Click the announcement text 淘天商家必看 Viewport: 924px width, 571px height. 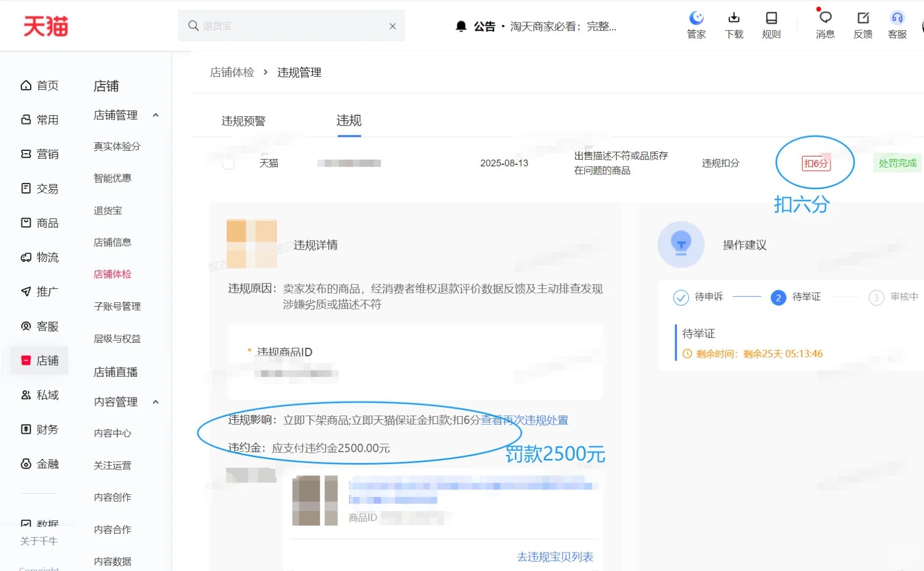point(563,26)
